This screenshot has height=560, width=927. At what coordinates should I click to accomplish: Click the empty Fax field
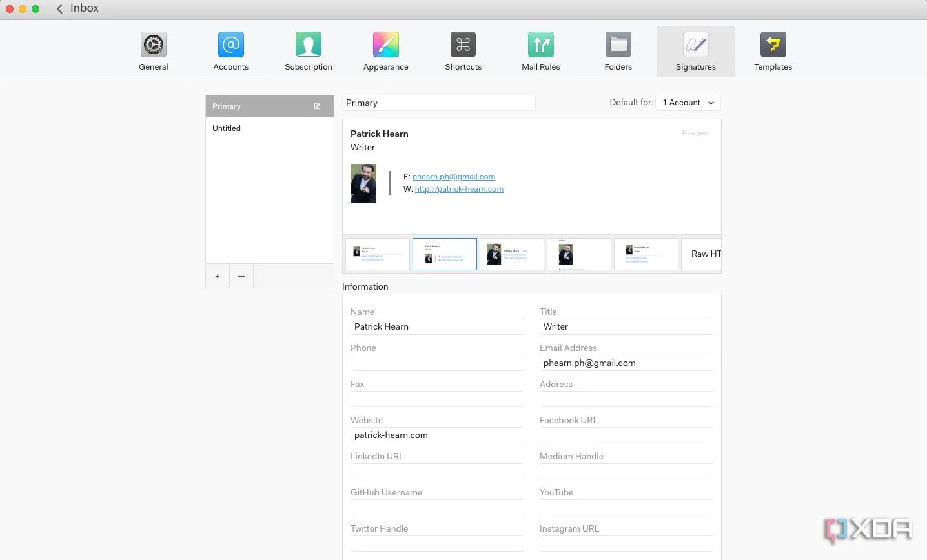pos(437,399)
